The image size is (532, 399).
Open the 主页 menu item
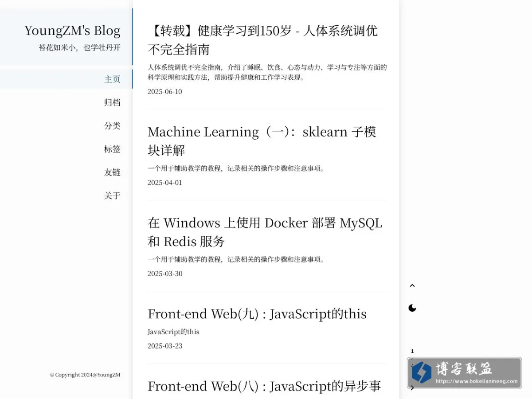point(112,79)
